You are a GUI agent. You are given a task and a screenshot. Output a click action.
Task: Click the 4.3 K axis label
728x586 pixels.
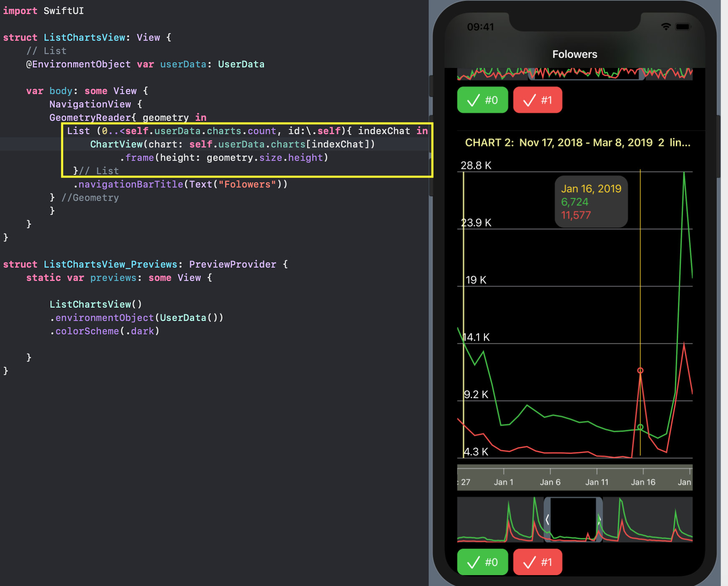[476, 452]
